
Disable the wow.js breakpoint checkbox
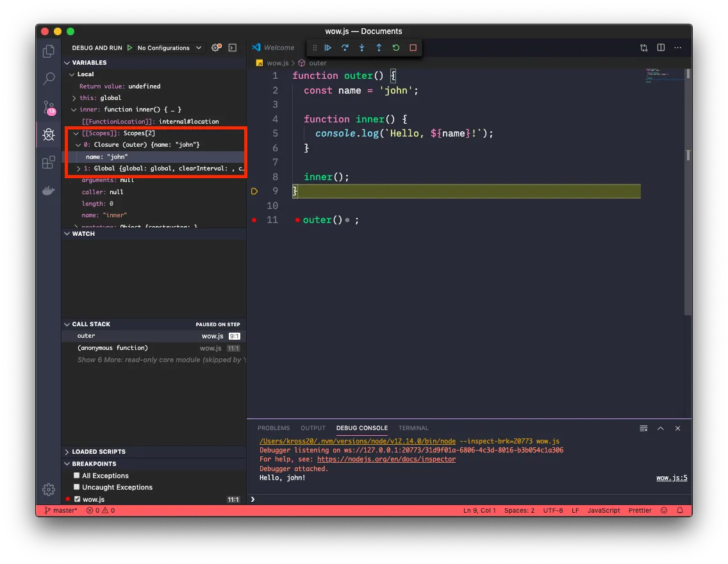pos(77,499)
